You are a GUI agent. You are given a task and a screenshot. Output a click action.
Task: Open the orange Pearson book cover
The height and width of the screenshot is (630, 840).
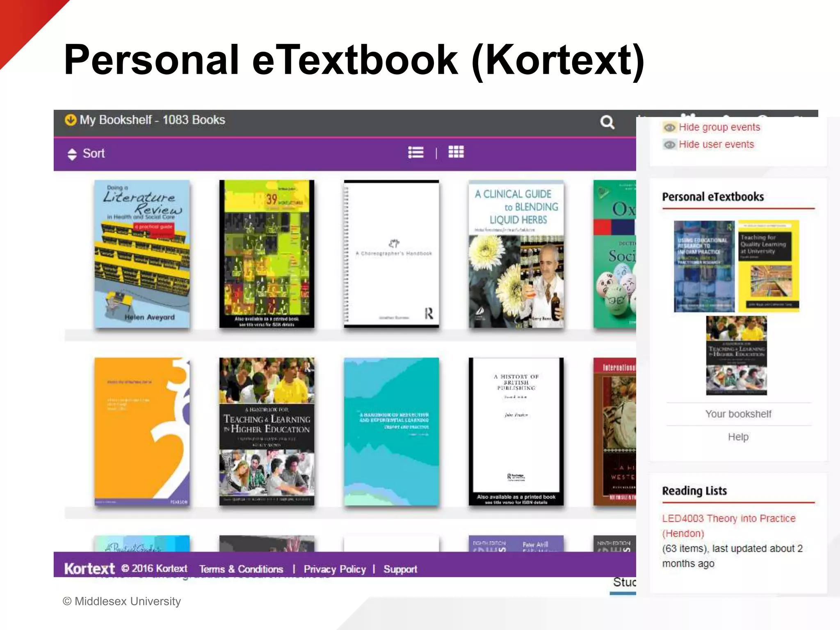tap(142, 431)
